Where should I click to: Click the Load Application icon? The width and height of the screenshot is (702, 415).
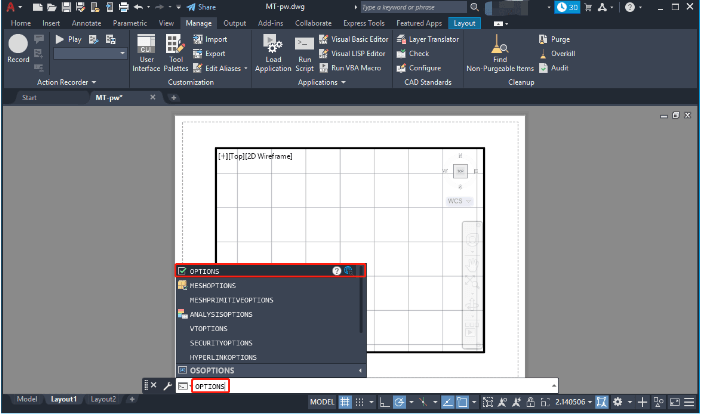pyautogui.click(x=272, y=52)
